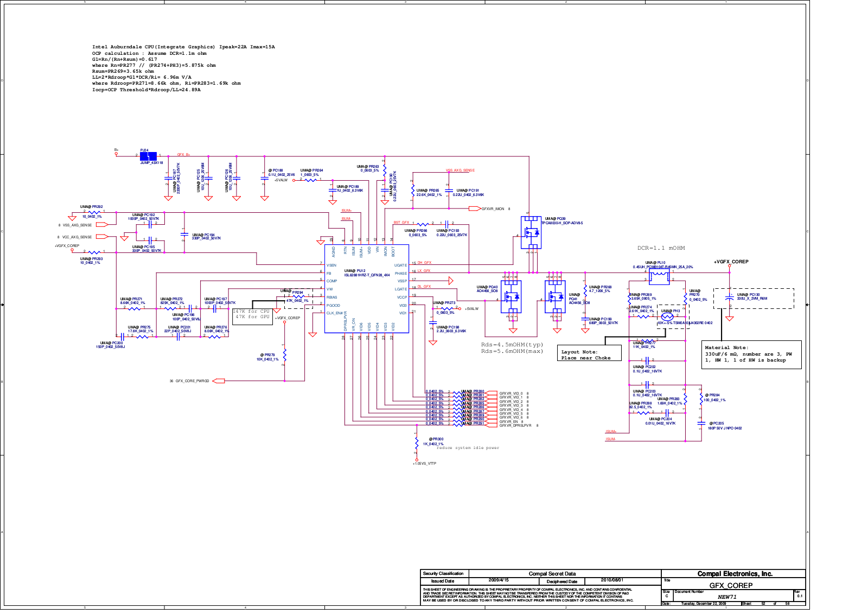Image resolution: width=868 pixels, height=614 pixels.
Task: Select the PR300 1K resistor symbol
Action: click(416, 444)
